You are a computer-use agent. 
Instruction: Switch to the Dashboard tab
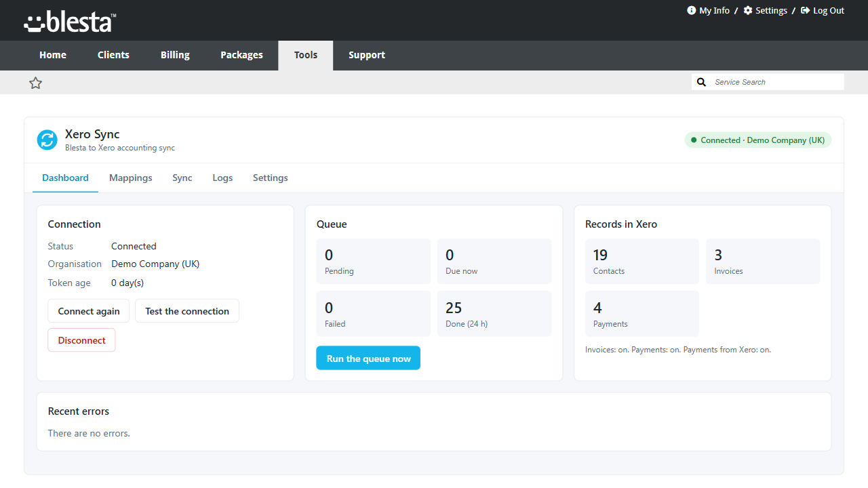pyautogui.click(x=65, y=178)
